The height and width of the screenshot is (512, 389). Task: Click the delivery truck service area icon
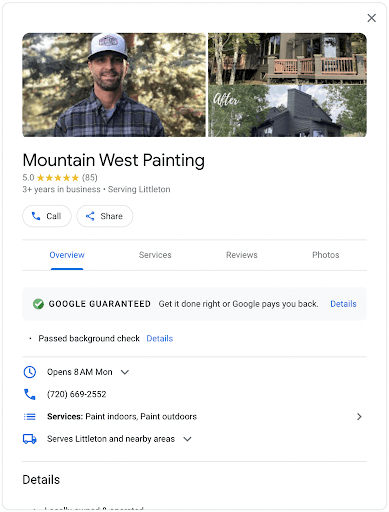point(30,439)
